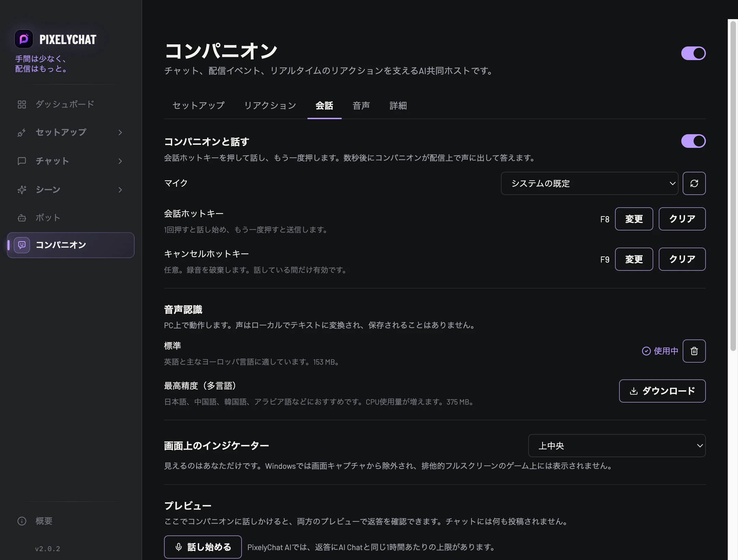Toggle the コンパニオンと話す switch
The image size is (738, 560).
pyautogui.click(x=693, y=141)
